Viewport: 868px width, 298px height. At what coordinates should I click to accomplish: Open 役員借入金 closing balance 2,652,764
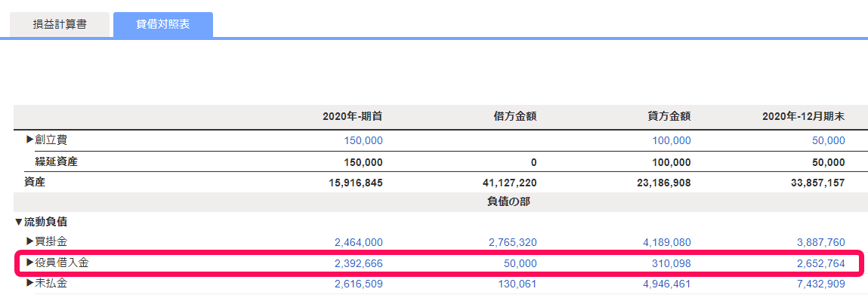tap(820, 263)
